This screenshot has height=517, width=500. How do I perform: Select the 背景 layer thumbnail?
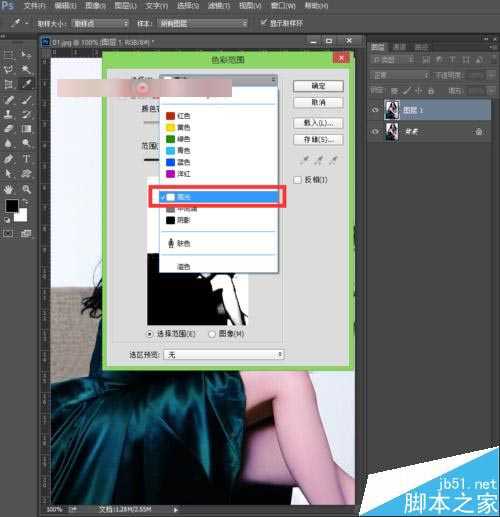pyautogui.click(x=392, y=131)
